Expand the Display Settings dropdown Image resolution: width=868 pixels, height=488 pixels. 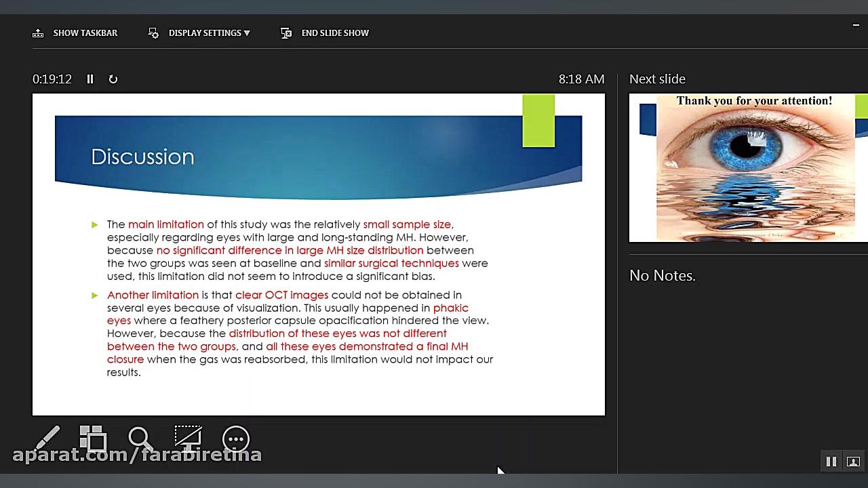(247, 33)
